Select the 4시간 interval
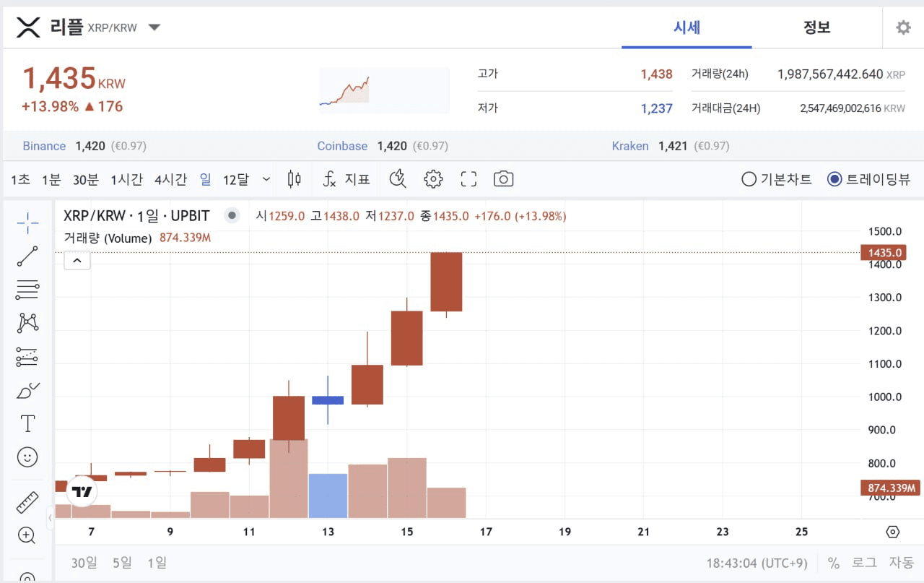Screen dimensions: 924x583 point(170,179)
